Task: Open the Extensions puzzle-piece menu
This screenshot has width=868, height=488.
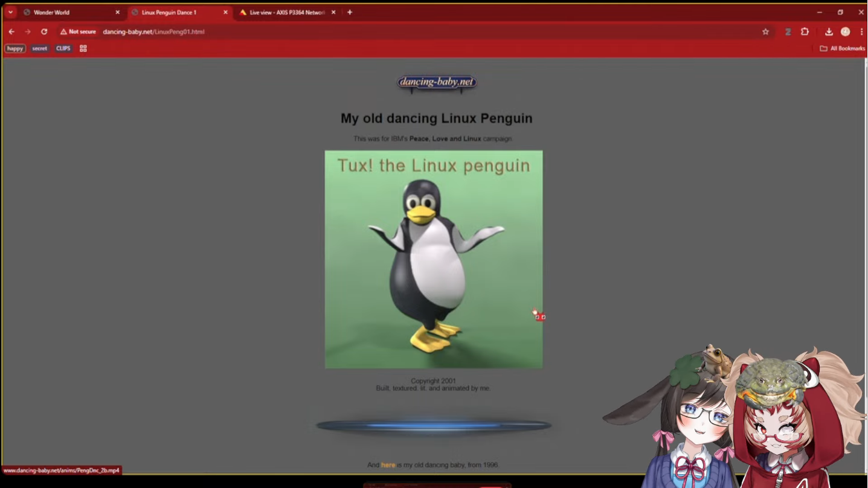Action: [805, 31]
